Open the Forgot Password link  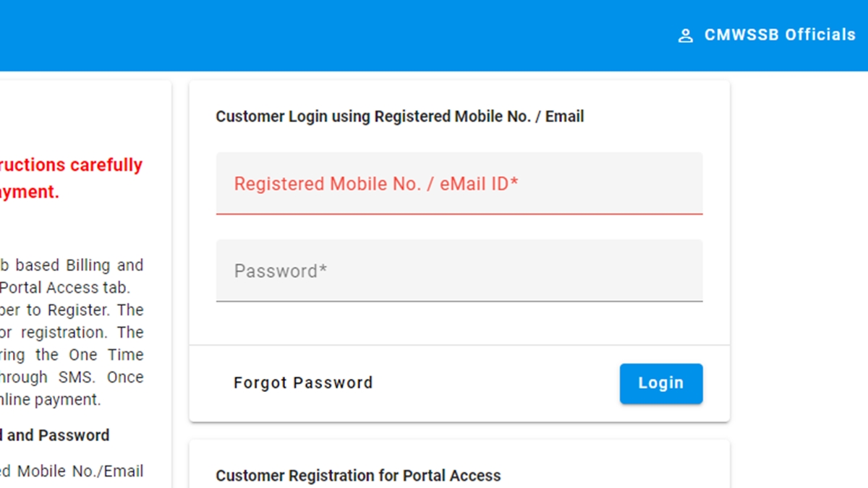(303, 383)
